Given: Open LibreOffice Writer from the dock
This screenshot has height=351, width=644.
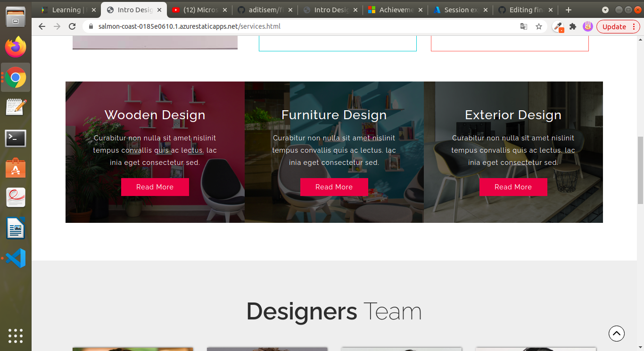Looking at the screenshot, I should click(x=16, y=229).
